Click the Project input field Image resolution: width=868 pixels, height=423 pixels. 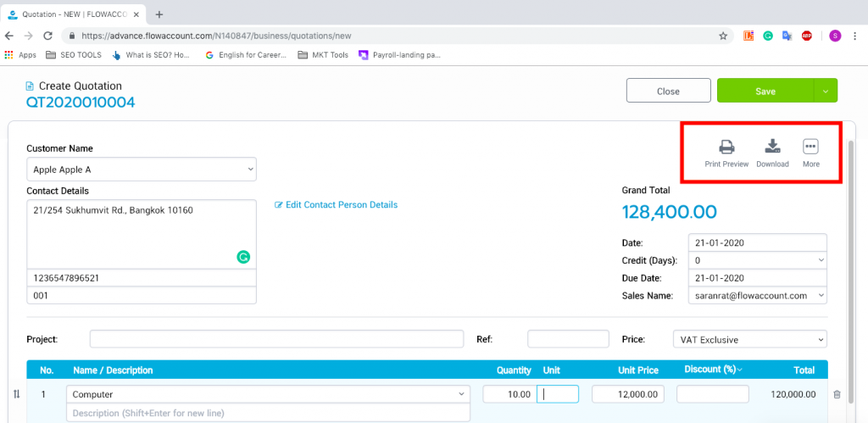click(276, 340)
